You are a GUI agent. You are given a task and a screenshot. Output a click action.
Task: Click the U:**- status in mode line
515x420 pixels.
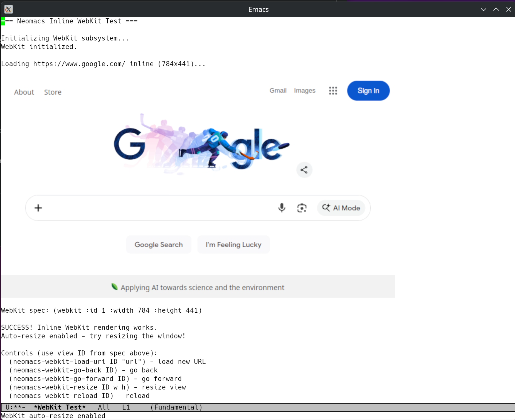15,407
